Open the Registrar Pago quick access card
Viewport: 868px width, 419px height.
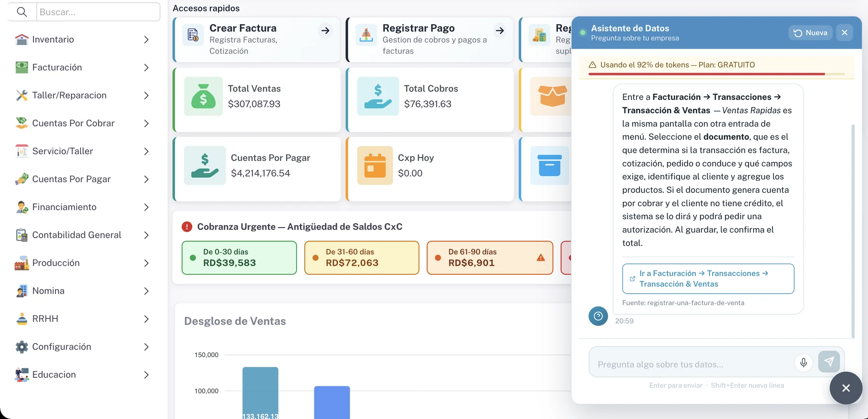[x=430, y=40]
